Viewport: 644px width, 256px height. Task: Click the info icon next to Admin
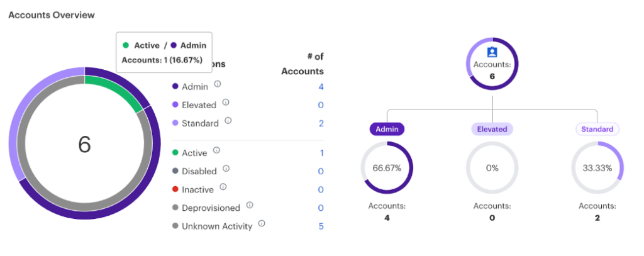coord(218,84)
